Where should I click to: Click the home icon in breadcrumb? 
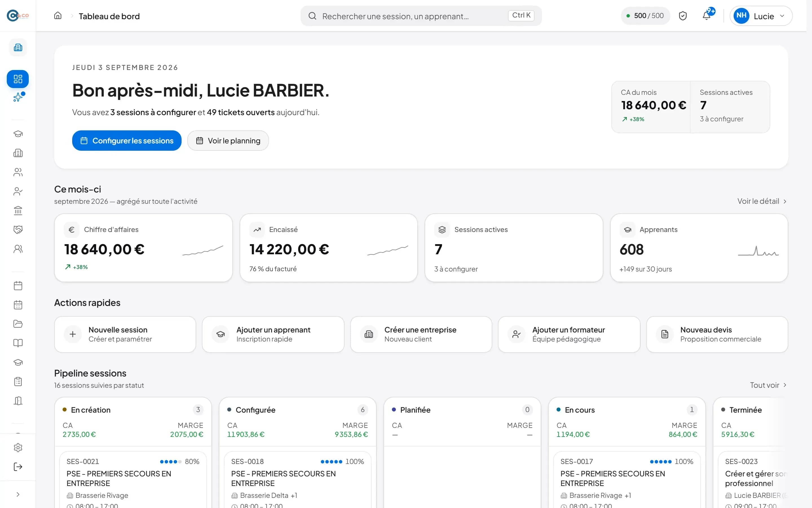[x=58, y=16]
